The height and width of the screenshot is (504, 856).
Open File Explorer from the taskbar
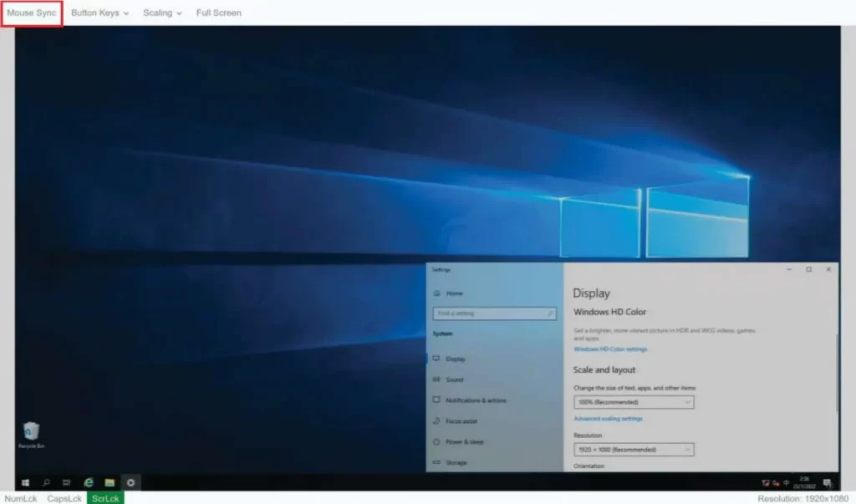[x=110, y=482]
